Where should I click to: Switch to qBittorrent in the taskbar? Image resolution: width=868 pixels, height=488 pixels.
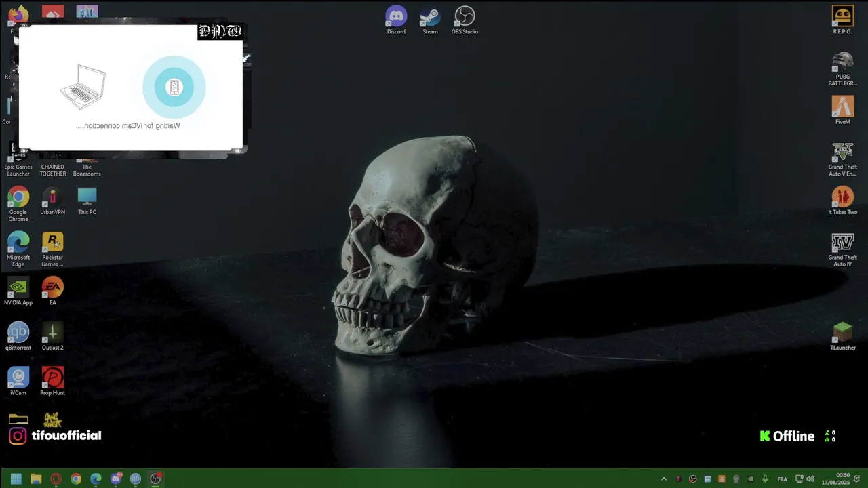[136, 479]
